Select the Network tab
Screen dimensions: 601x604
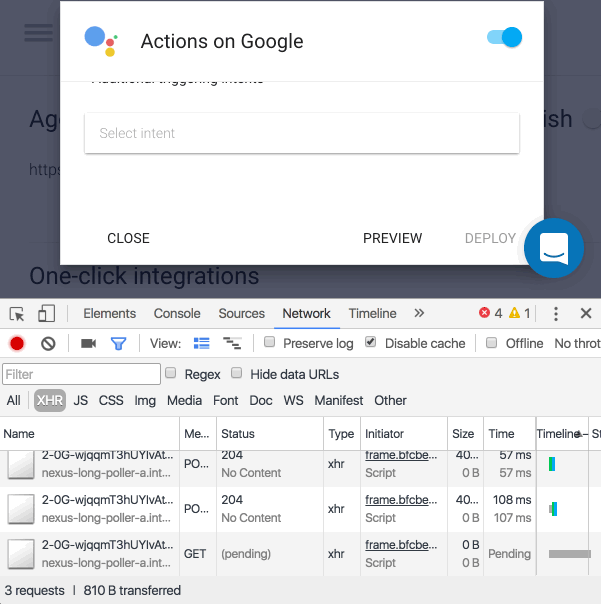point(306,314)
